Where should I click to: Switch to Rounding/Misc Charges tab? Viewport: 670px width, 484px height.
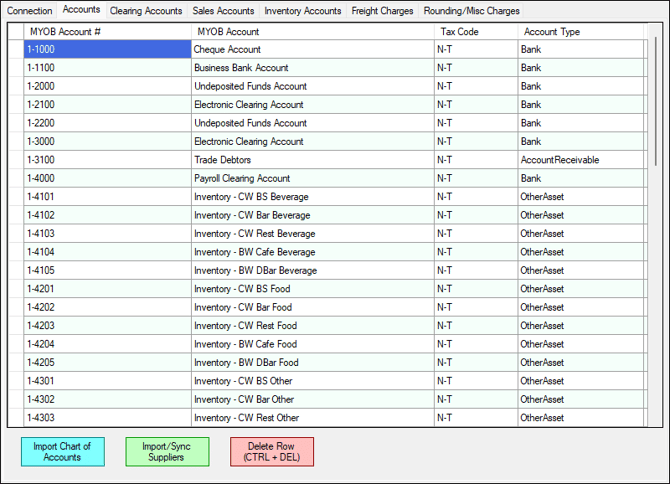pos(471,11)
